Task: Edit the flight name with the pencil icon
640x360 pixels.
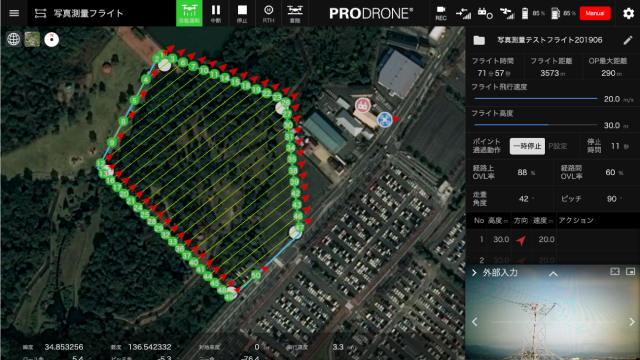Action: click(x=628, y=40)
